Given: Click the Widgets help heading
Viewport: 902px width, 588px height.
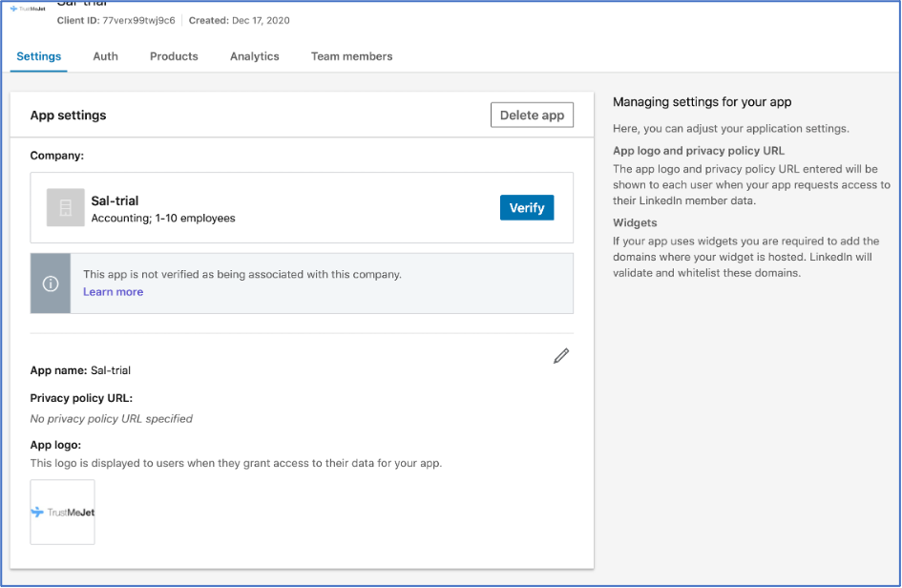Looking at the screenshot, I should pyautogui.click(x=635, y=222).
